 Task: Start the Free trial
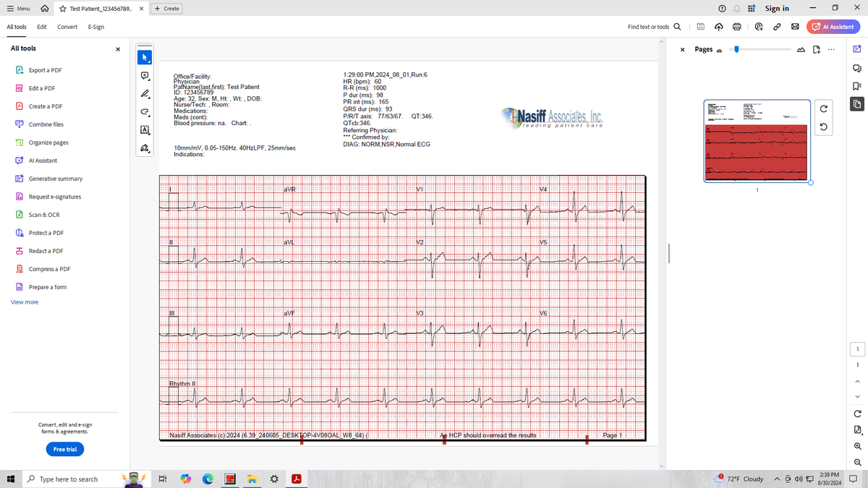(65, 449)
